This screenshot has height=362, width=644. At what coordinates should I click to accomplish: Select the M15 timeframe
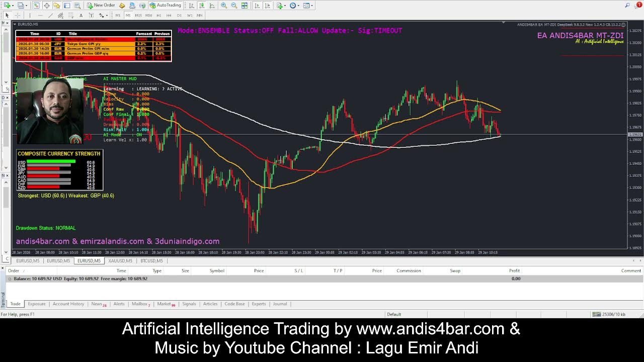click(x=138, y=16)
